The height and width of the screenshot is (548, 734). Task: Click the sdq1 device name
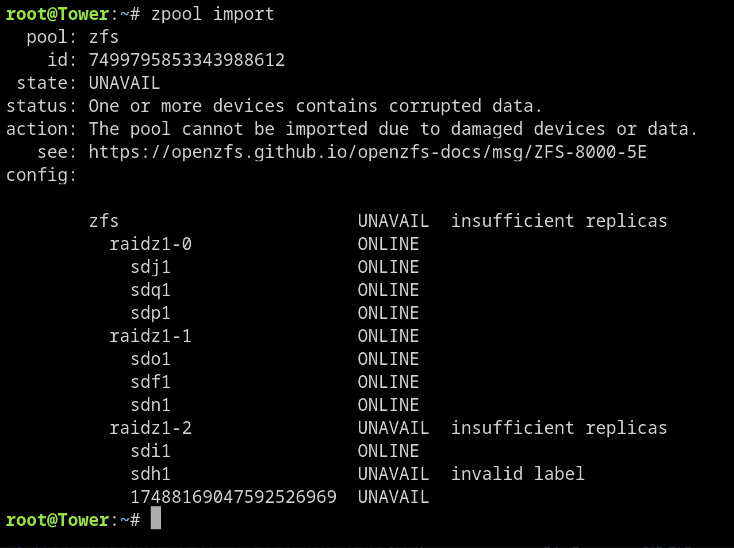[150, 290]
